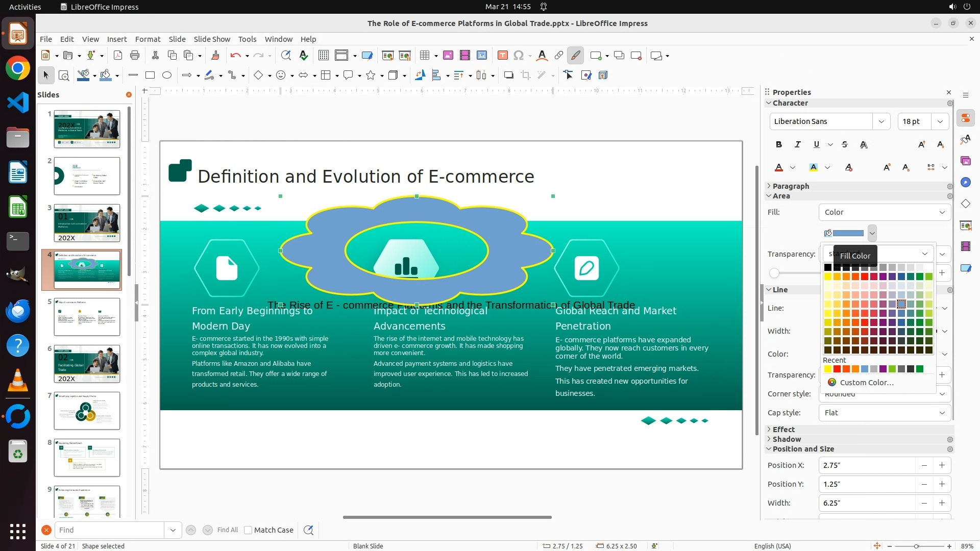Screen dimensions: 980x551
Task: Select slide 7 thumbnail in Slides panel
Action: (87, 411)
